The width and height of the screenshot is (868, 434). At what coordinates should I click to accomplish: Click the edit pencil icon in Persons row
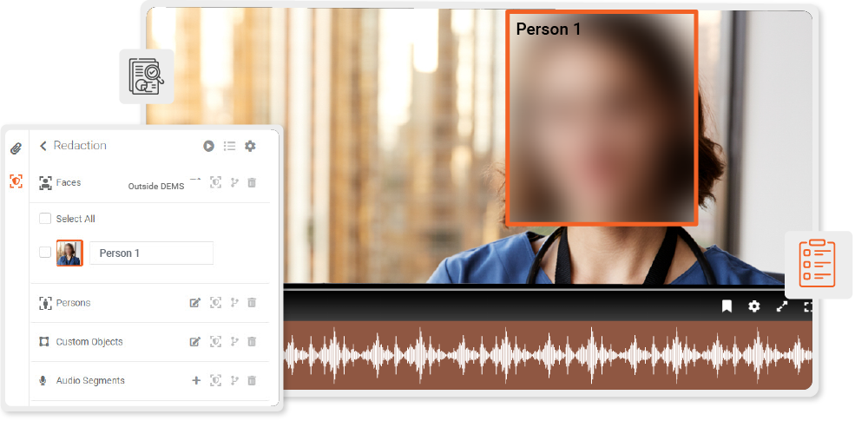click(194, 303)
